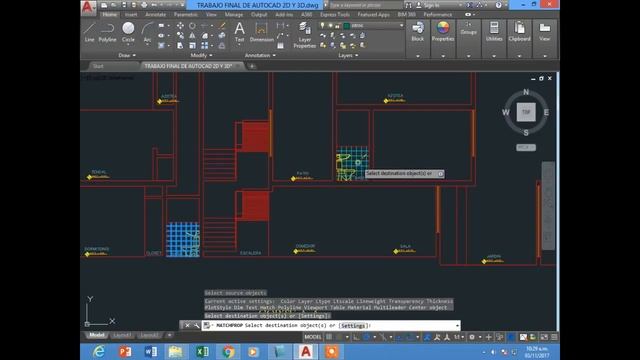Open the Output ribbon tab
Screen dimensions: 640x360
pos(259,14)
